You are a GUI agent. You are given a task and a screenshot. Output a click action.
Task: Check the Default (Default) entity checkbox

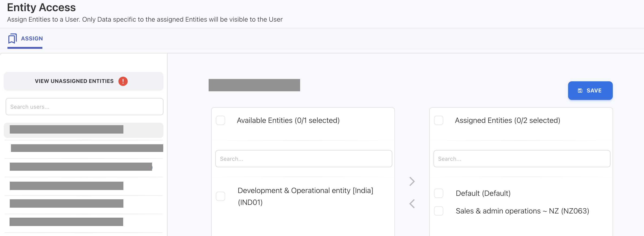click(x=438, y=193)
